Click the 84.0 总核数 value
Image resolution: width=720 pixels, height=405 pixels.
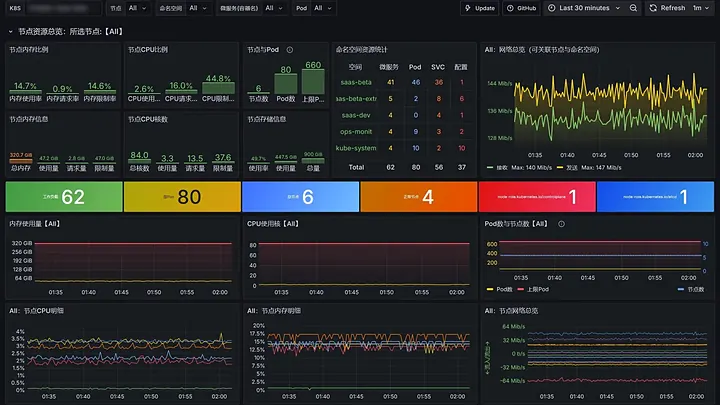coord(139,155)
